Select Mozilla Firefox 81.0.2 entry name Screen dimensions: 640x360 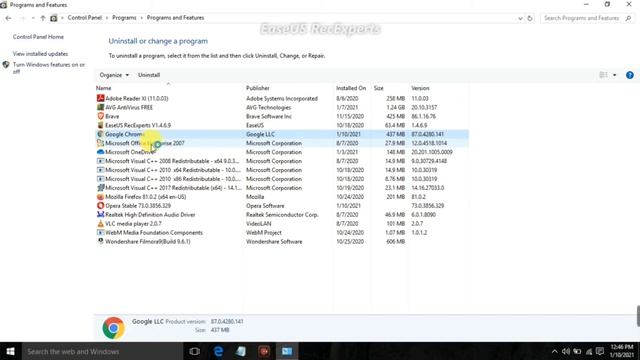coord(146,197)
